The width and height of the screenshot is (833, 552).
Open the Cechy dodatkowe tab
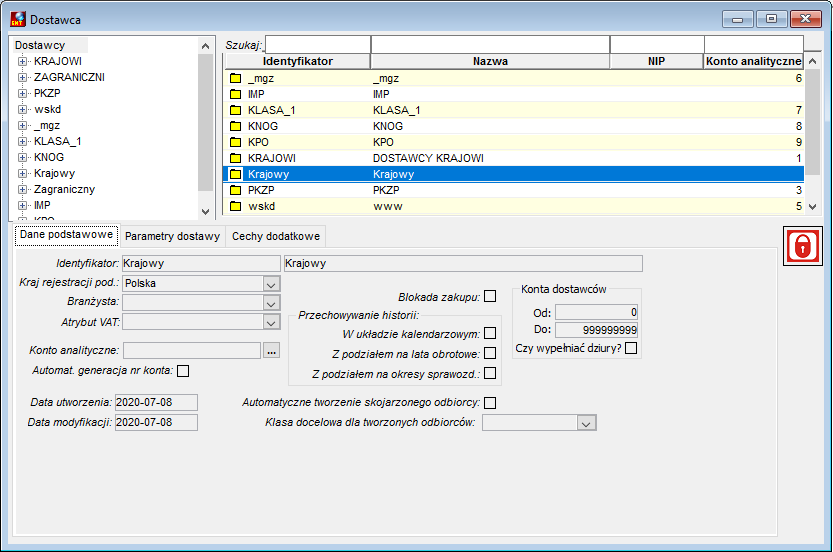[x=276, y=236]
